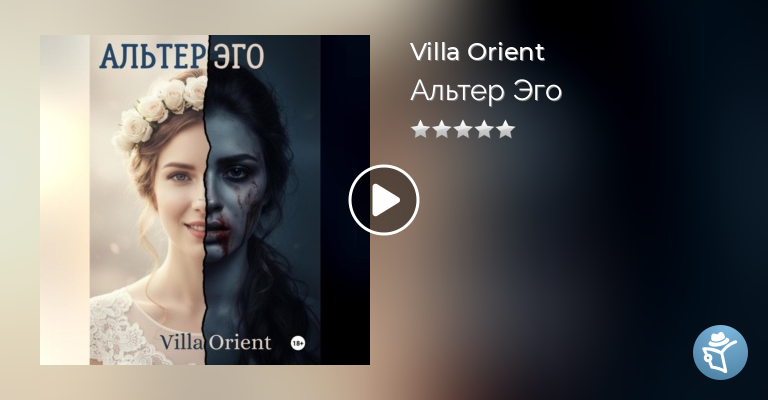Screen dimensions: 768x400
Task: Rate the book five stars
Action: [505, 130]
